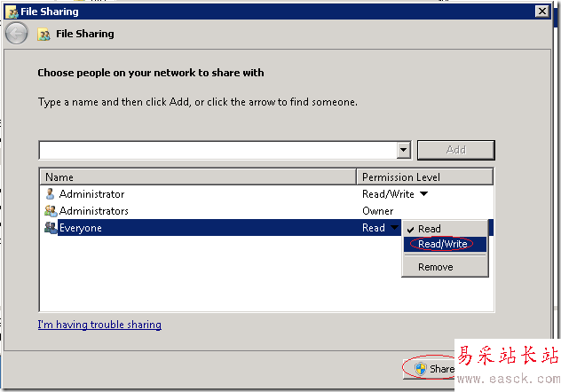Click the Permission Level column header
This screenshot has width=561, height=392.
(x=424, y=177)
